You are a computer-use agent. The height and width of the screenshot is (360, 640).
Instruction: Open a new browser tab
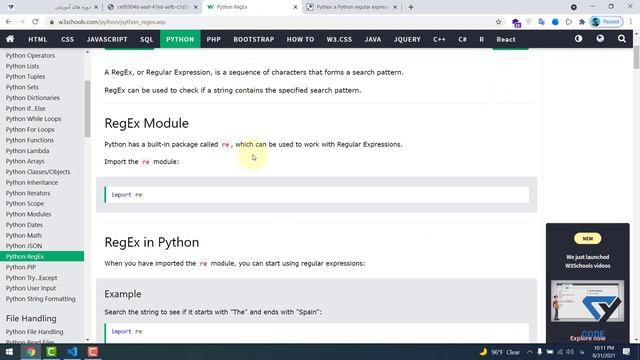click(x=411, y=7)
